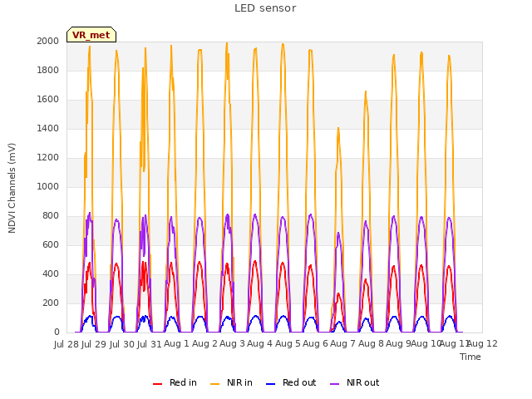Toggle the NIR in legend entry
The height and width of the screenshot is (399, 532).
point(231,382)
